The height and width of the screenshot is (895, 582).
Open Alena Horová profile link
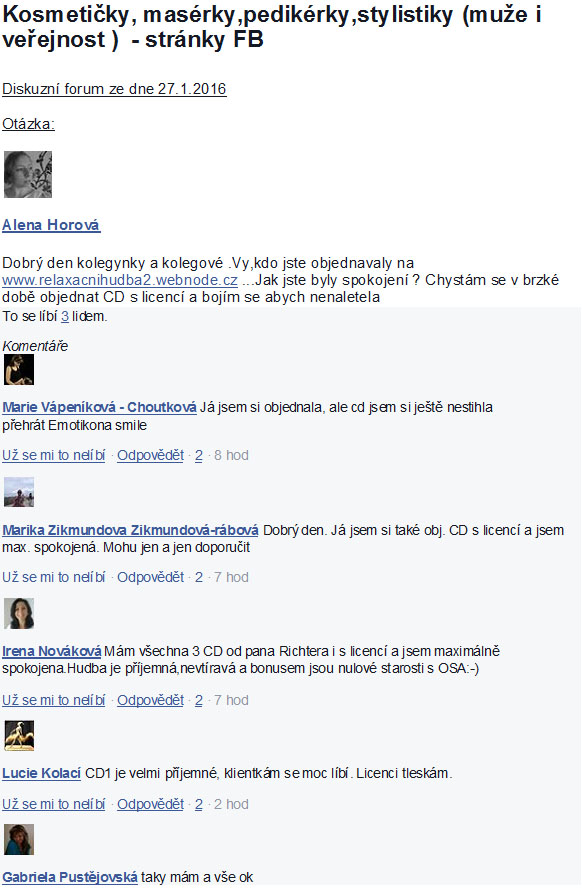click(x=51, y=225)
